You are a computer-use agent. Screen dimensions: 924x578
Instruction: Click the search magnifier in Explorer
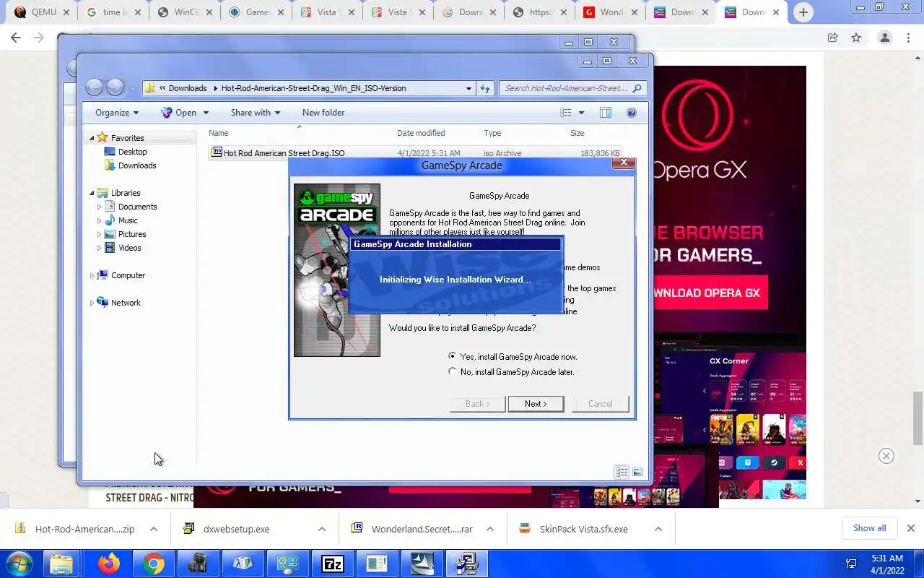point(637,88)
